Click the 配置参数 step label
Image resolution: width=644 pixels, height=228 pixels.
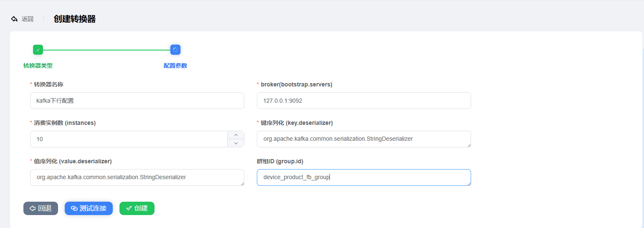[x=175, y=66]
